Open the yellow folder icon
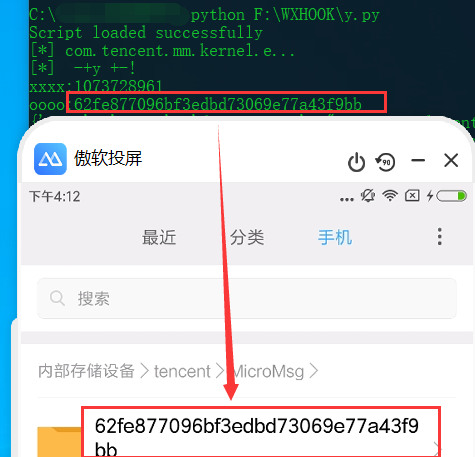This screenshot has height=457, width=475. click(x=59, y=442)
